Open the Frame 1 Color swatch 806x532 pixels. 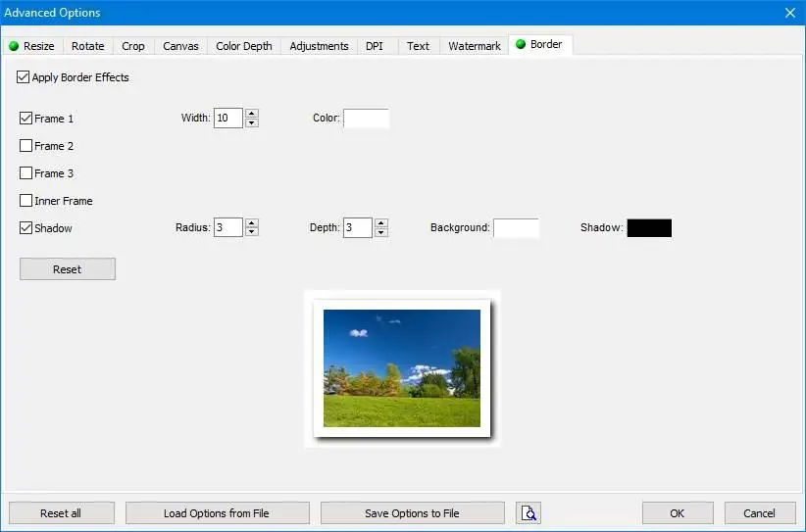[x=366, y=119]
